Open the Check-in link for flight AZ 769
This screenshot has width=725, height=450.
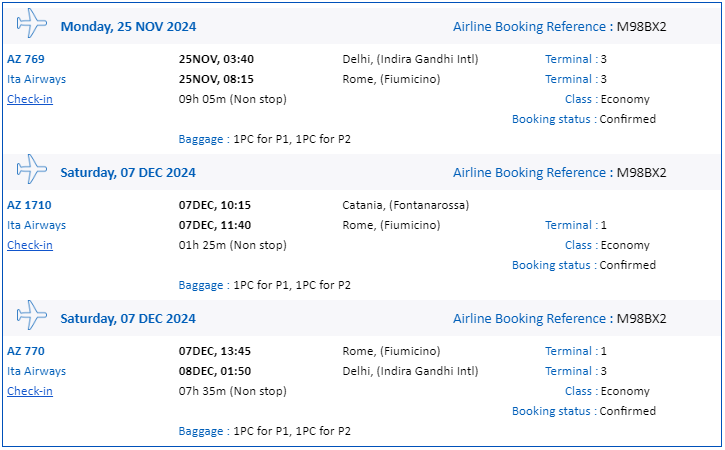point(30,99)
